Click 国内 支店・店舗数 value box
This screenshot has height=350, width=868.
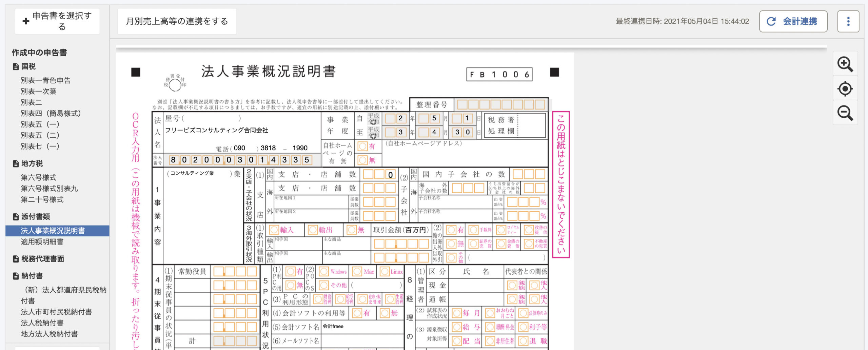point(379,175)
